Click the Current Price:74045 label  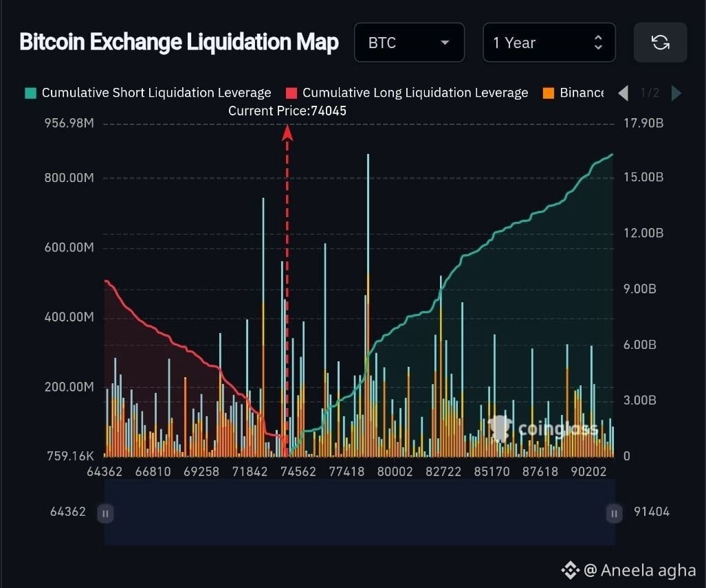(x=287, y=111)
